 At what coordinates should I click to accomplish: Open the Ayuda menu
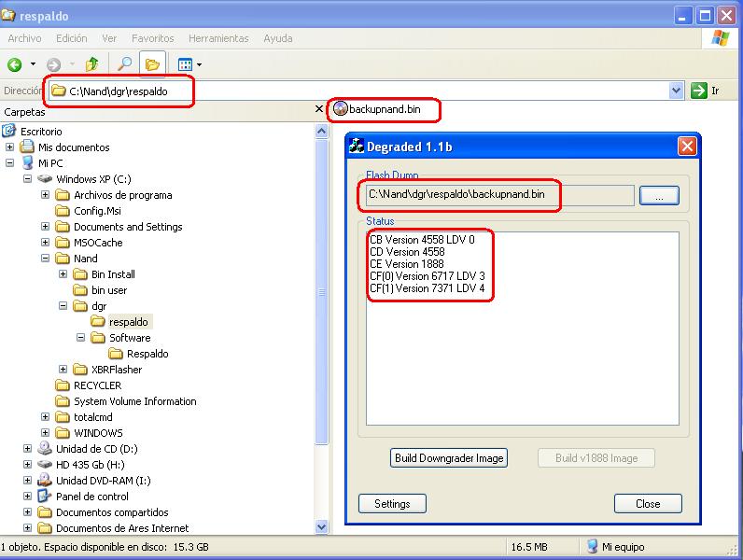point(277,38)
